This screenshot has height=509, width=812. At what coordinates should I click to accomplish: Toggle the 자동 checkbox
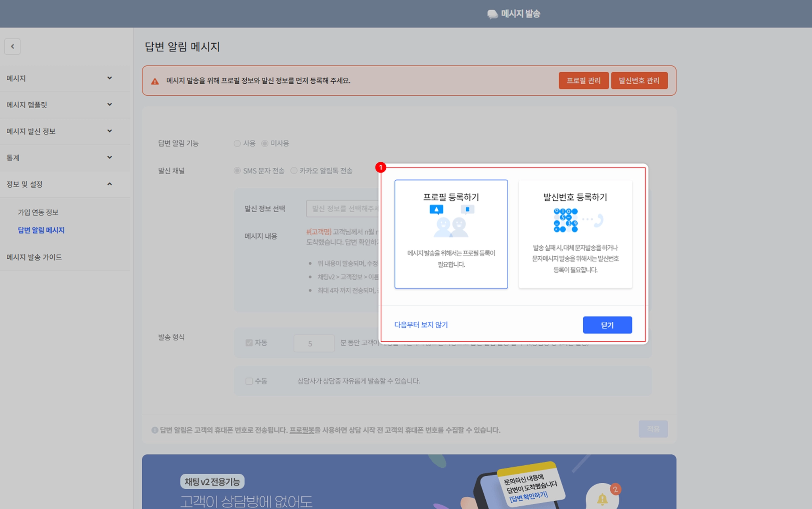[x=249, y=343]
